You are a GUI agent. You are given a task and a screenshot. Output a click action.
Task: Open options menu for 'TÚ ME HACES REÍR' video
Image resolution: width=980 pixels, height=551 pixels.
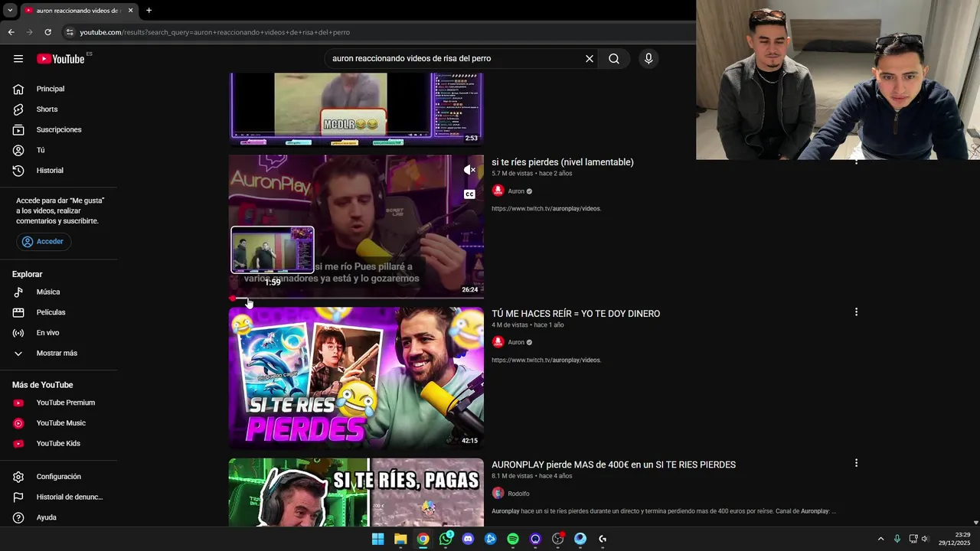pyautogui.click(x=856, y=312)
